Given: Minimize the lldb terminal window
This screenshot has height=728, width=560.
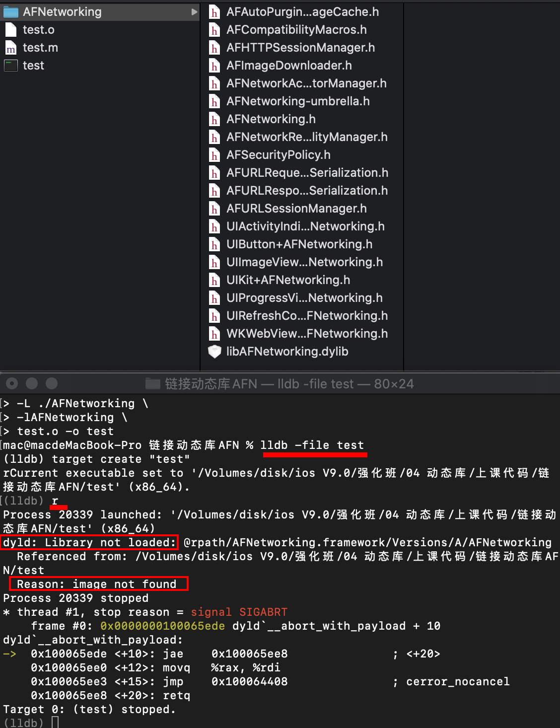Looking at the screenshot, I should (x=32, y=383).
